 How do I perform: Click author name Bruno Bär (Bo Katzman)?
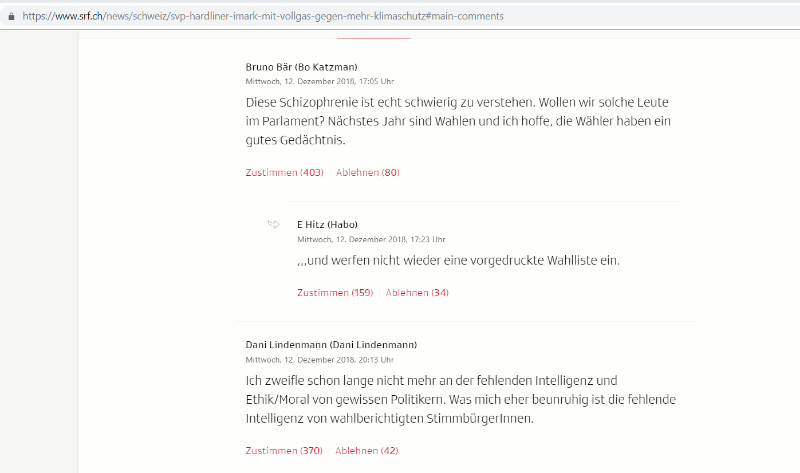tap(301, 67)
